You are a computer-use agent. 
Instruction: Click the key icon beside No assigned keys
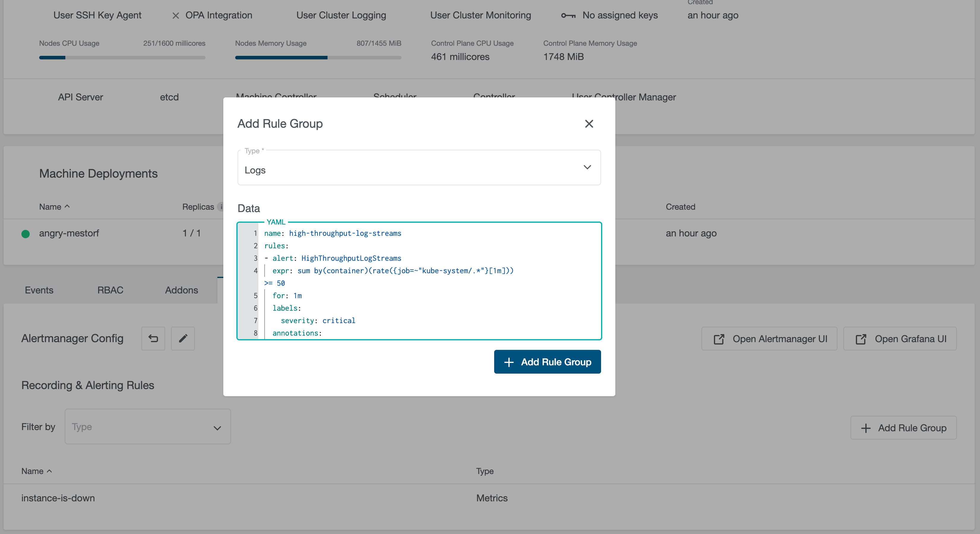pos(568,16)
